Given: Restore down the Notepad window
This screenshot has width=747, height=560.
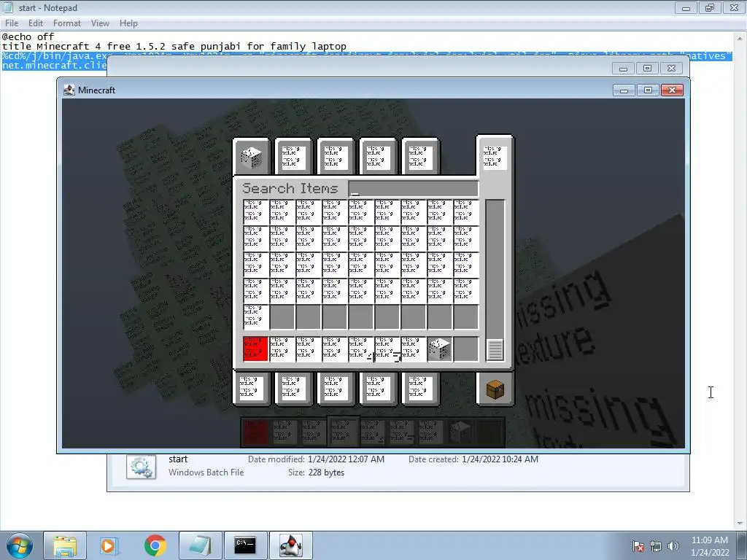Looking at the screenshot, I should (x=710, y=7).
